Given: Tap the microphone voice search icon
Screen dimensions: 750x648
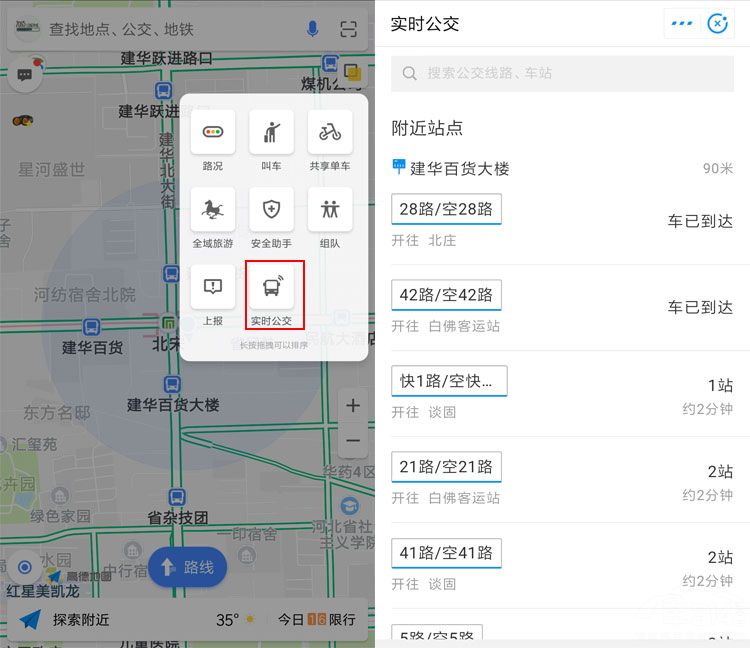Looking at the screenshot, I should click(313, 29).
